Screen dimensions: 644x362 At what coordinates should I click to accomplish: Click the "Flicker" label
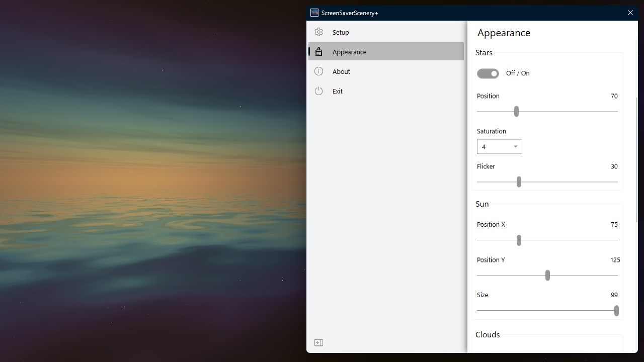[486, 166]
